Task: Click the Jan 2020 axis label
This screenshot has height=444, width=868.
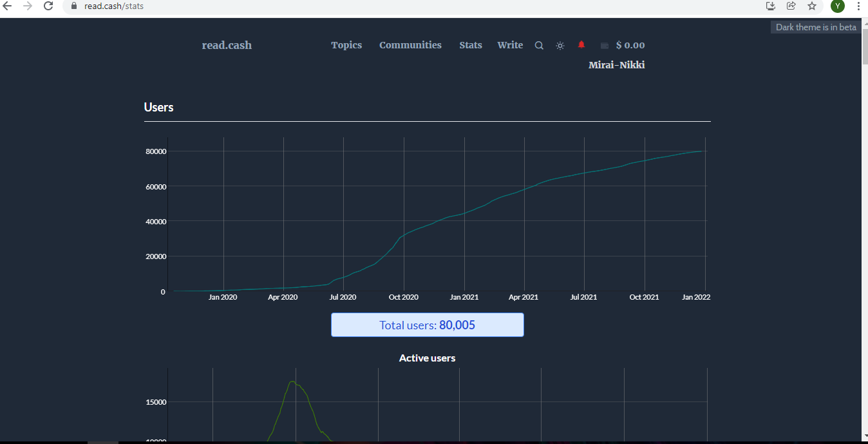Action: tap(223, 297)
